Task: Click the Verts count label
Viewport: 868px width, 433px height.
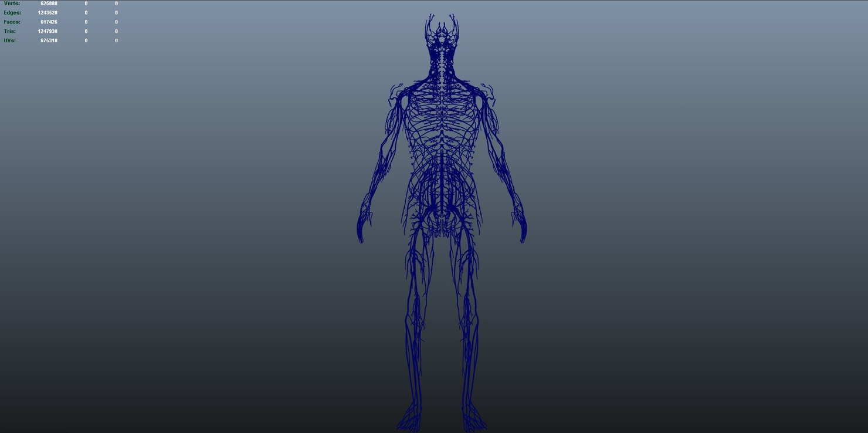Action: pos(11,3)
